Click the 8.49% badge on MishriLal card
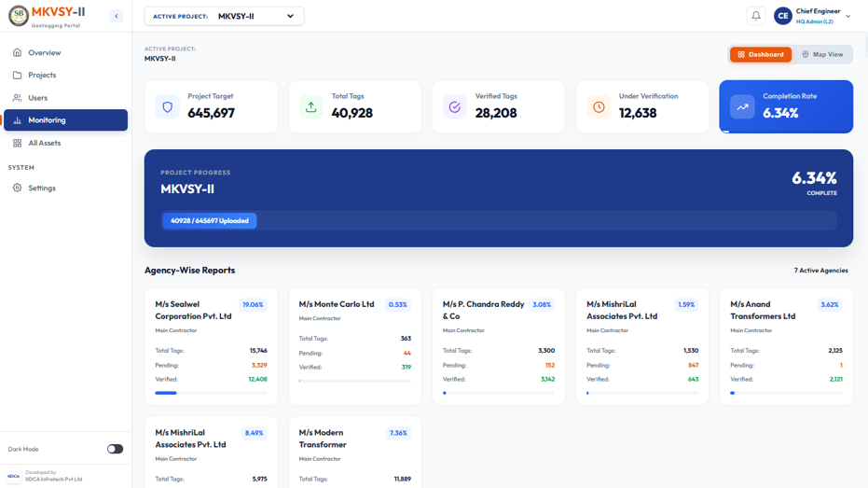This screenshot has height=488, width=868. [255, 433]
